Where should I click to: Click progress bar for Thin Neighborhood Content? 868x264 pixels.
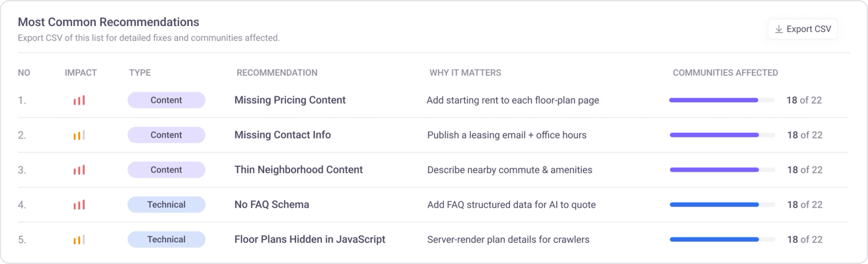pos(722,170)
